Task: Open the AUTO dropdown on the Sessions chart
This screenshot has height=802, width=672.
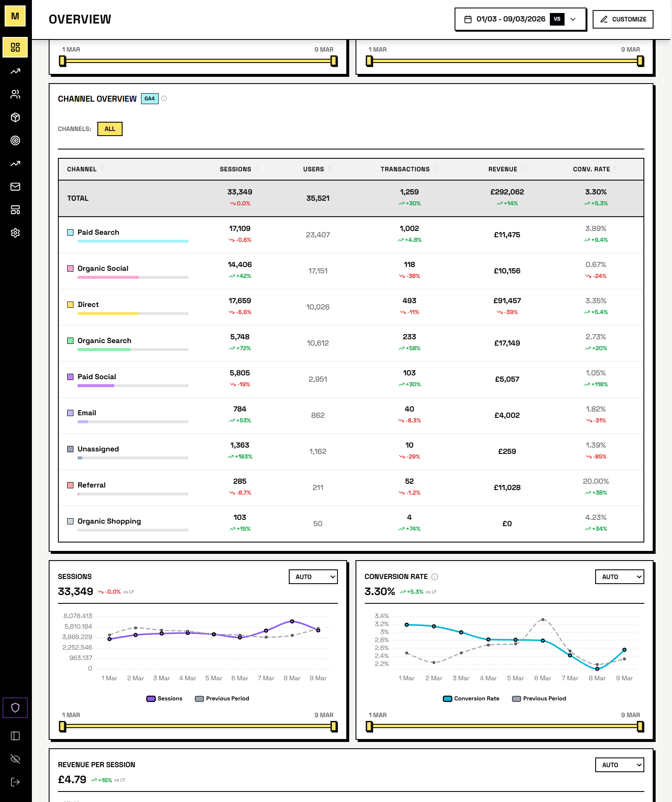Action: pos(313,577)
